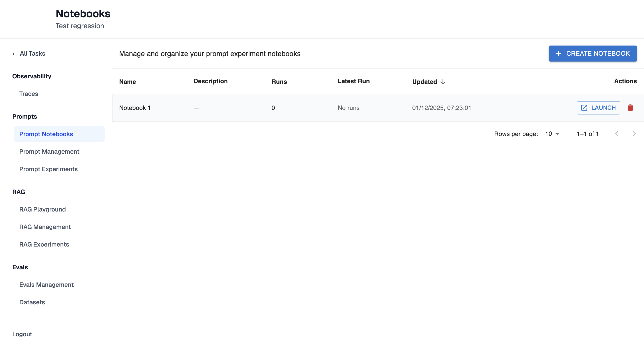This screenshot has height=349, width=644.
Task: Open Evals Management
Action: (46, 285)
